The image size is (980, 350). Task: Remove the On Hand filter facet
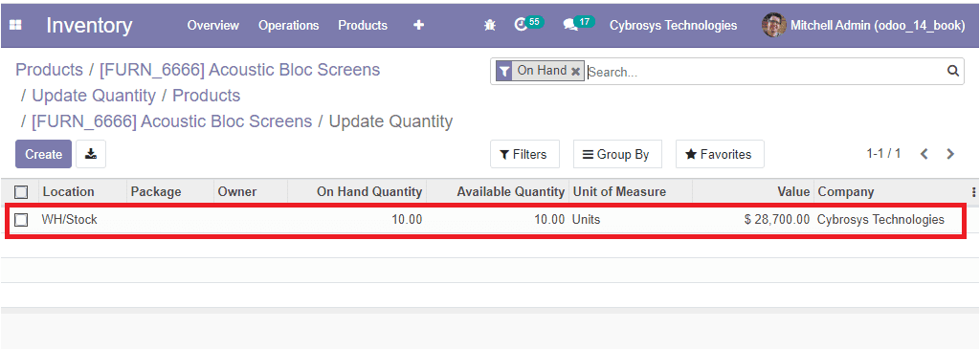pyautogui.click(x=575, y=72)
